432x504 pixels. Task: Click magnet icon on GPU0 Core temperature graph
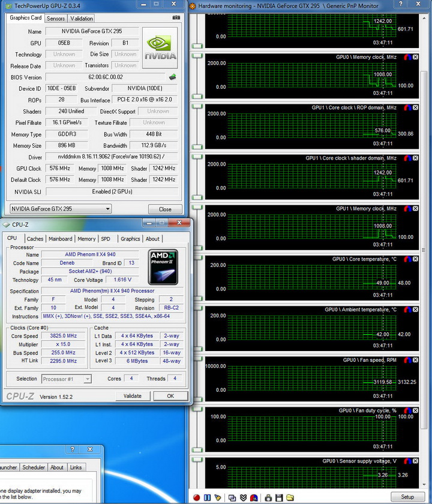(407, 259)
